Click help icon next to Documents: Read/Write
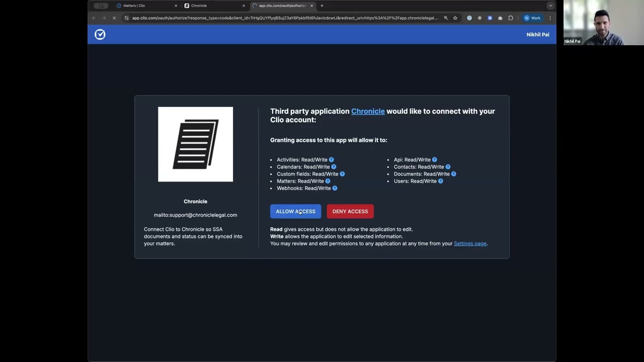This screenshot has height=362, width=644. click(x=453, y=173)
